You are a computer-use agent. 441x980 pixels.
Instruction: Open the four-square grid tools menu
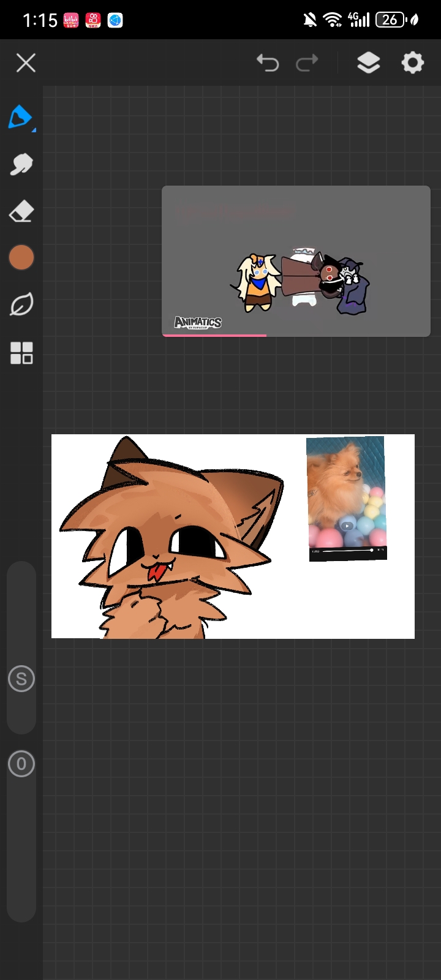click(21, 353)
